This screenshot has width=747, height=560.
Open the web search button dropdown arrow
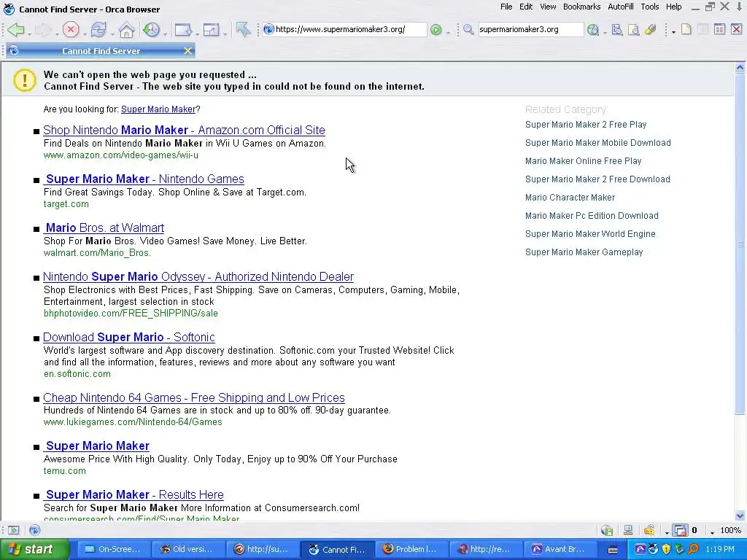tap(605, 33)
